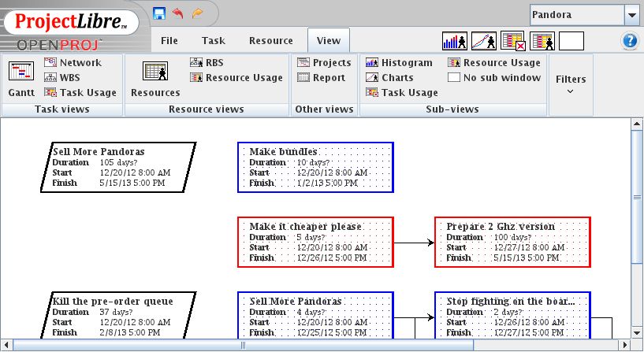Open the Pandora project dropdown
Screen dimensions: 644x352
click(631, 15)
